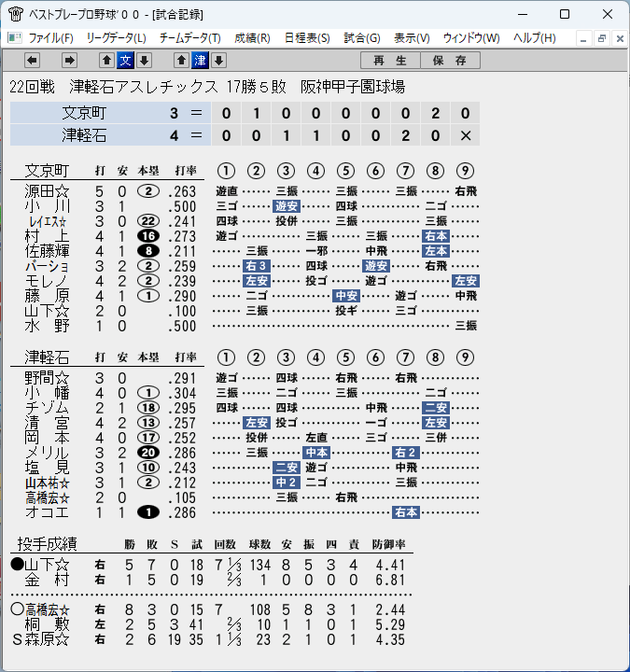Screen dimensions: 630x672
Task: Select pitcher 桐敷 in pitching stats
Action: (47, 624)
